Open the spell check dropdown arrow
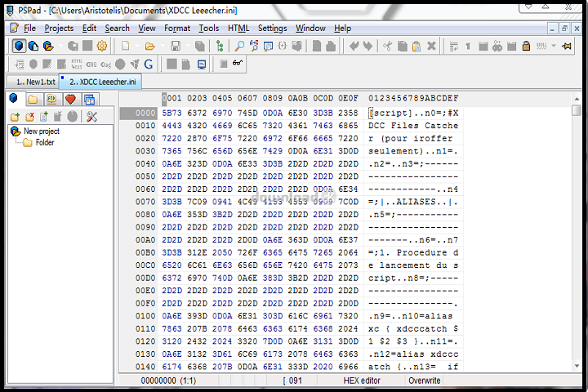 [x=552, y=46]
